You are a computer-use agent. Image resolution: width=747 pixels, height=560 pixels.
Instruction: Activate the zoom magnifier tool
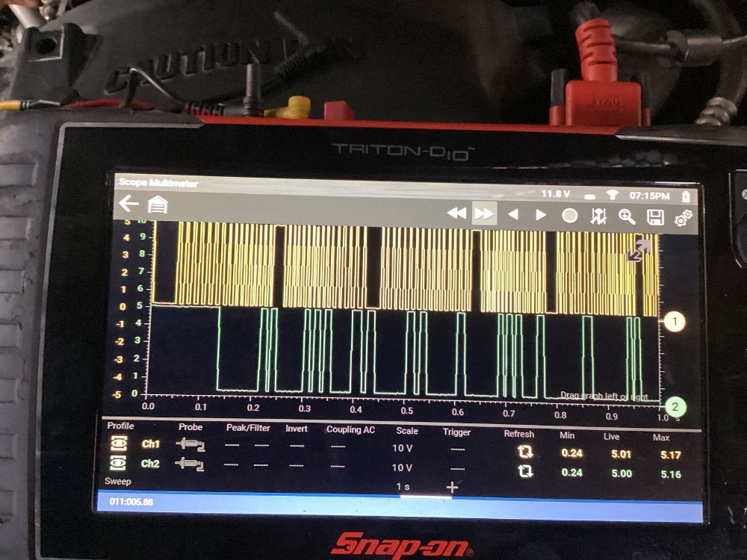click(x=627, y=217)
